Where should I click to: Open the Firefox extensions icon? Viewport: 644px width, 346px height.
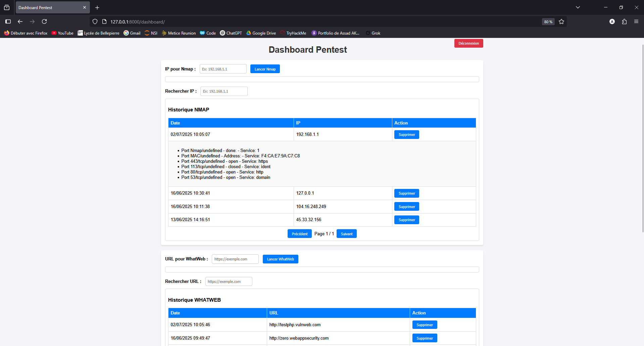tap(624, 21)
